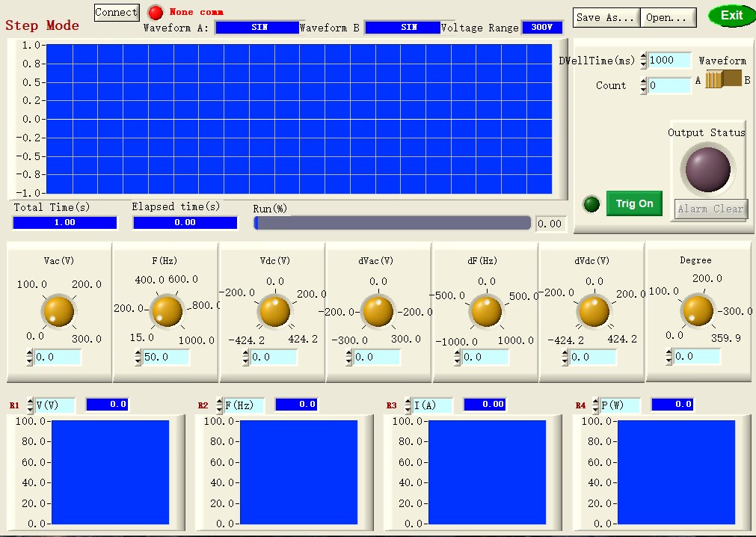Click the R4 bar chart display
Image resolution: width=756 pixels, height=537 pixels.
click(677, 472)
